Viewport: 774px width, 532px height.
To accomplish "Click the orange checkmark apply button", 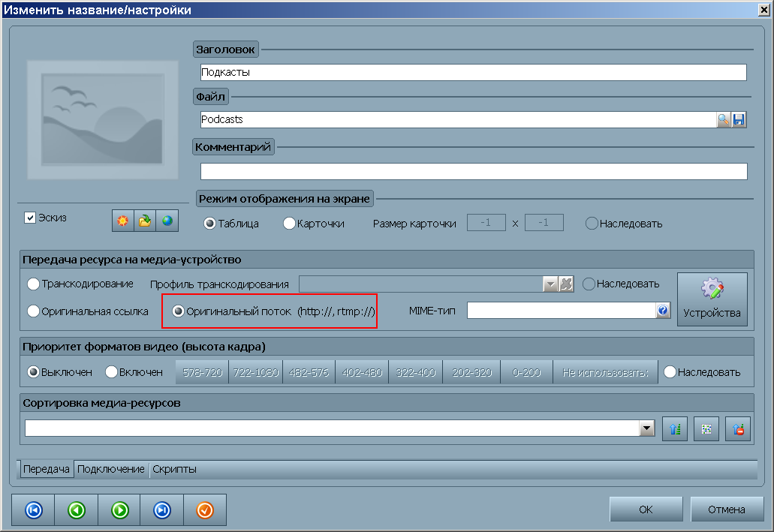I will pos(205,510).
